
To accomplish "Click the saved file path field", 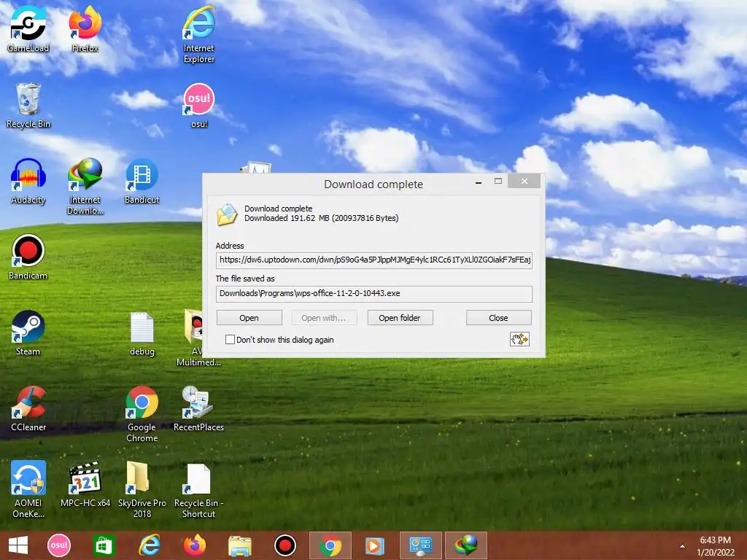I will click(374, 293).
